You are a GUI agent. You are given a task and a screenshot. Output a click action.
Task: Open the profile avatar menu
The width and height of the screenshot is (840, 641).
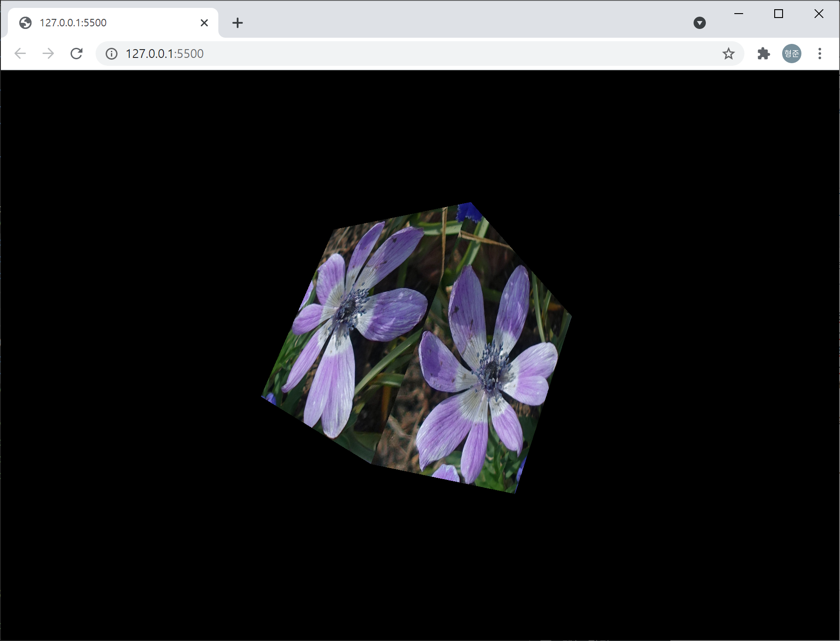[x=792, y=54]
